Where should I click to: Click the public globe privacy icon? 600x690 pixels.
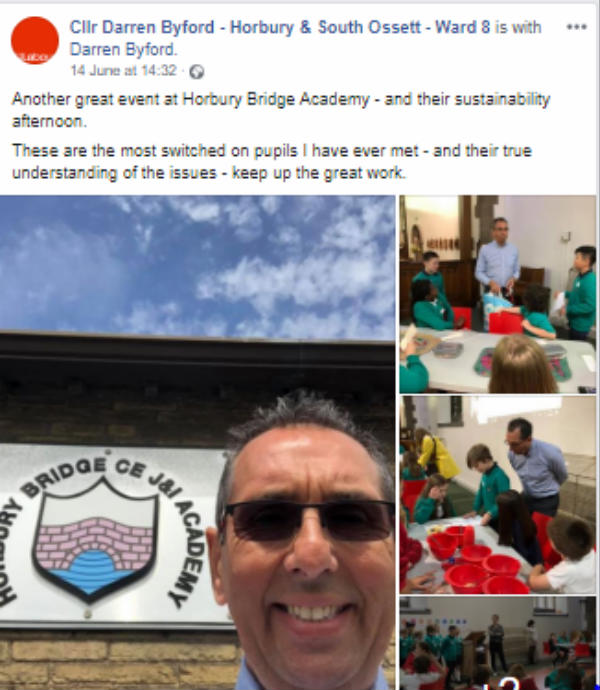click(196, 72)
